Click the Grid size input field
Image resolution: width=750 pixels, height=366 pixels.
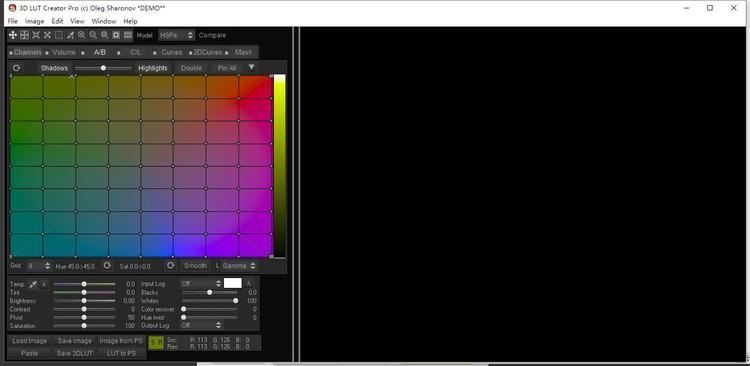[35, 266]
